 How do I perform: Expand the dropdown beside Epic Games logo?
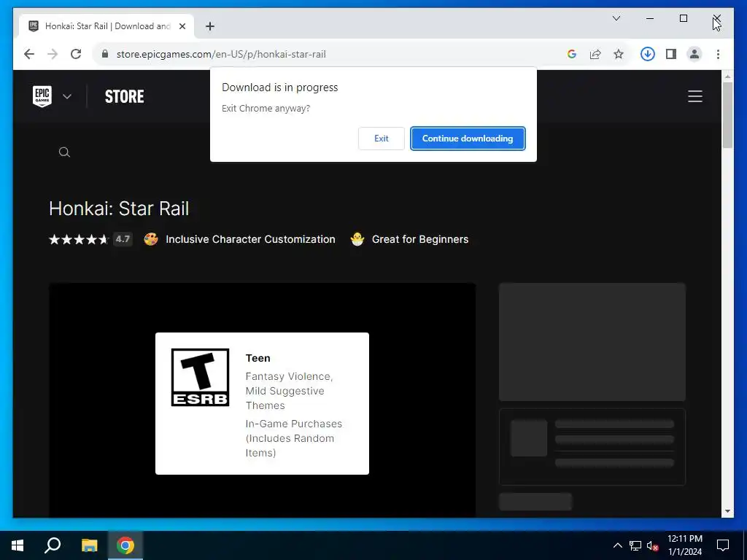pyautogui.click(x=67, y=97)
